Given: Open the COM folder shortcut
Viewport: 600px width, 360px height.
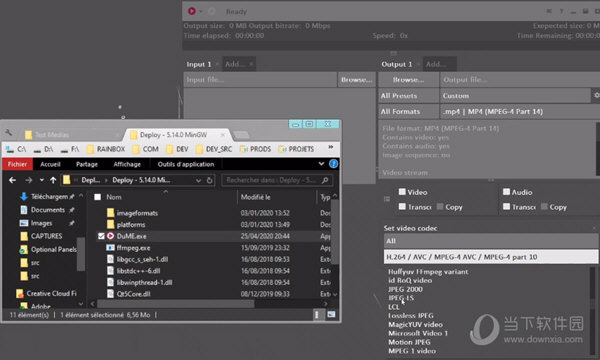Looking at the screenshot, I should 145,149.
